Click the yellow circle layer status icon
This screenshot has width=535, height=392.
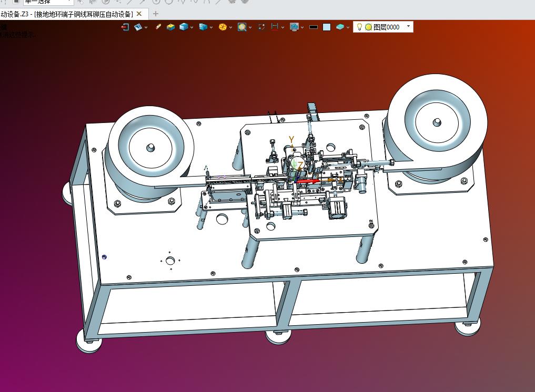(x=368, y=27)
